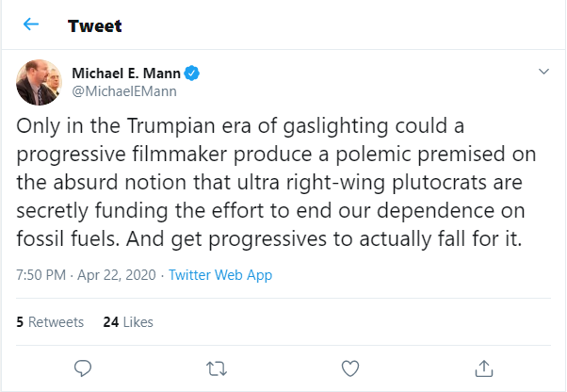View the 5 Retweets list
The height and width of the screenshot is (392, 567).
coord(50,321)
